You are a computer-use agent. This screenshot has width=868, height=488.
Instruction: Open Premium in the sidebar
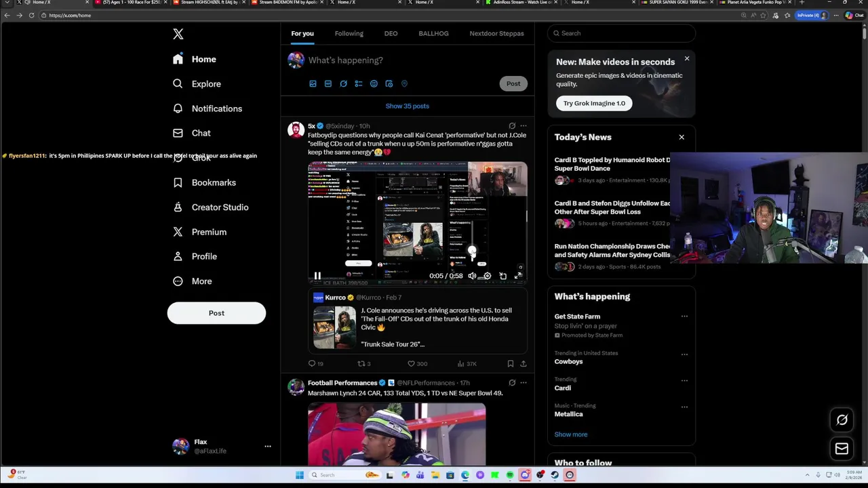coord(199,232)
